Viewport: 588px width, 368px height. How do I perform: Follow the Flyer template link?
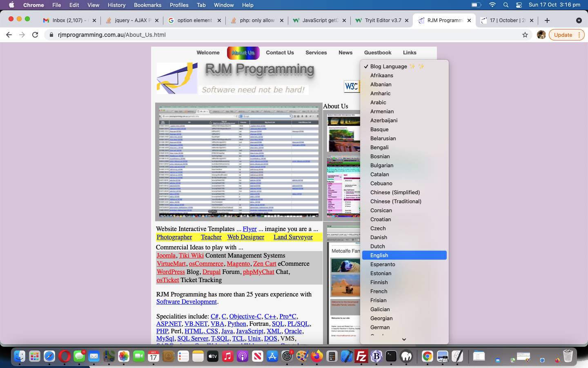249,229
